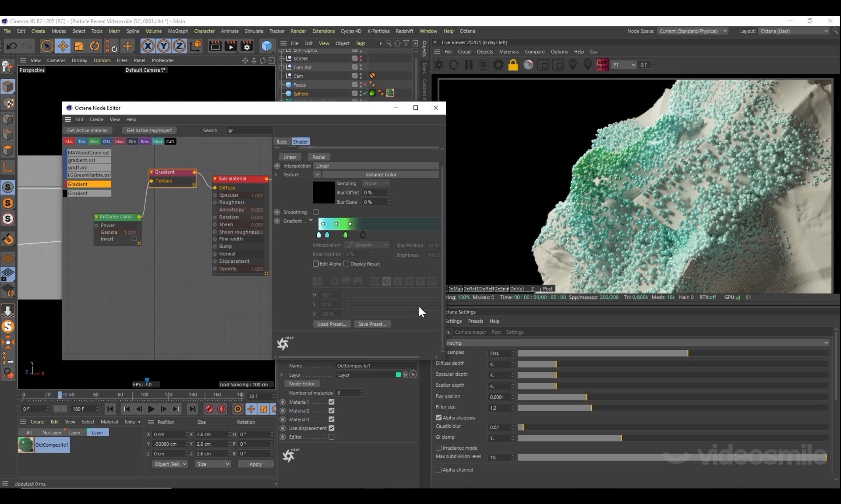
Task: Click the Undo arrow icon
Action: (12, 46)
